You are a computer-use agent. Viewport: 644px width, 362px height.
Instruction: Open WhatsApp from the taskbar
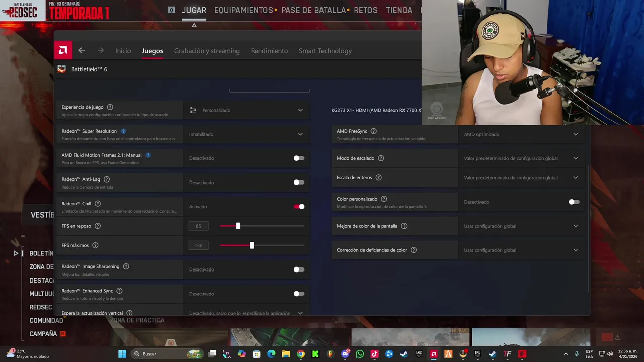pyautogui.click(x=360, y=354)
